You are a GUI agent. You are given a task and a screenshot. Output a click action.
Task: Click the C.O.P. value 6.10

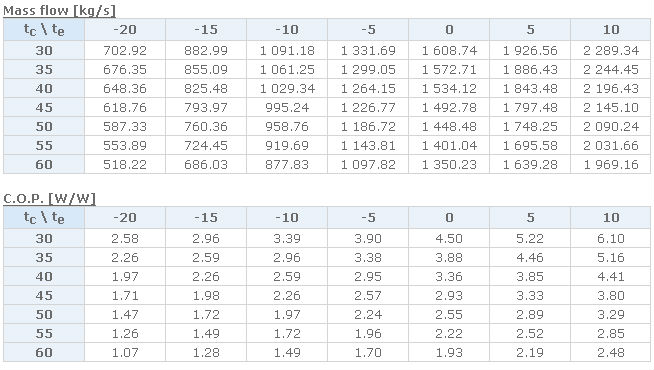[x=611, y=238]
